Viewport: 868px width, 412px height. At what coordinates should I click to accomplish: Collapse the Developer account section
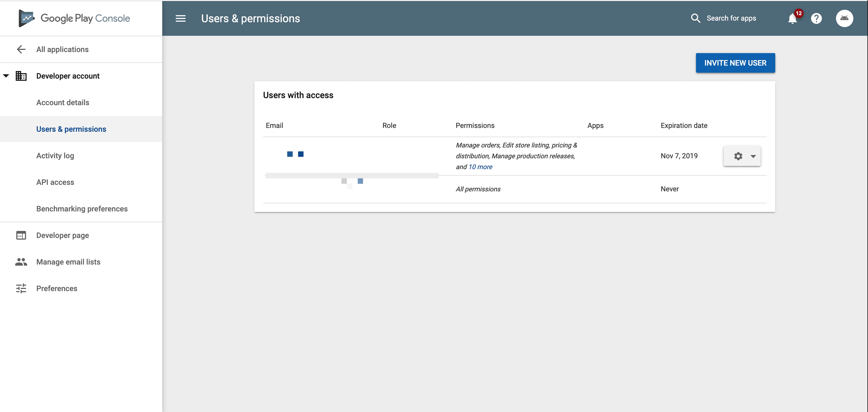pyautogui.click(x=6, y=76)
